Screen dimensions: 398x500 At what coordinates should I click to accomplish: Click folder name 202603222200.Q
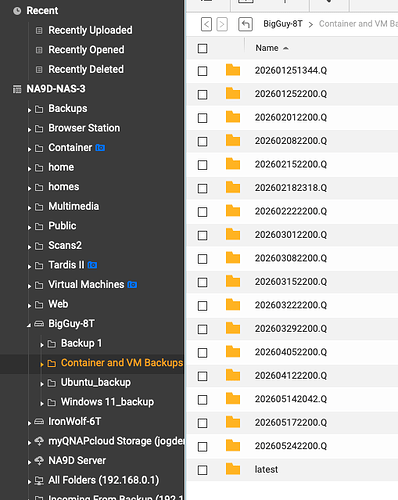[x=291, y=305]
